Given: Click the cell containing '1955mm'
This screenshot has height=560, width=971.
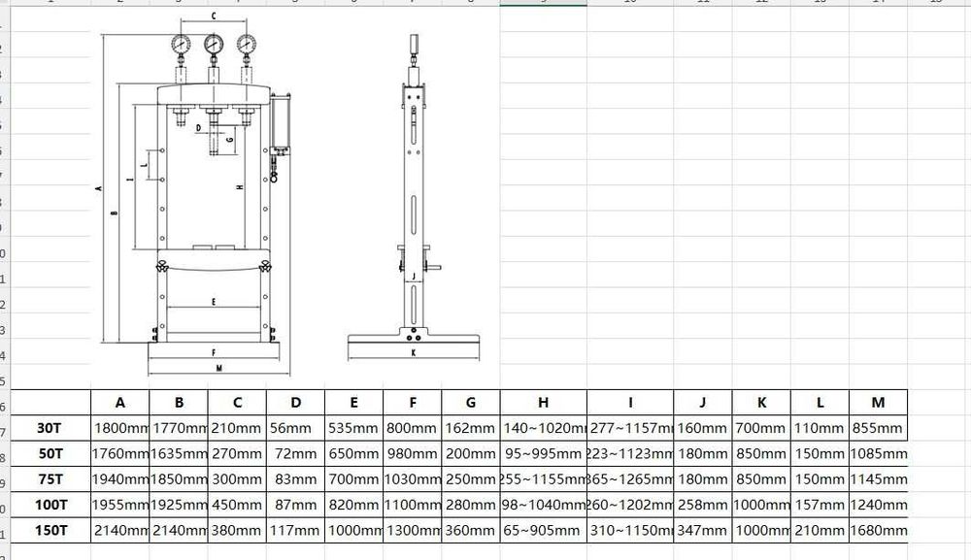Looking at the screenshot, I should click(120, 505).
